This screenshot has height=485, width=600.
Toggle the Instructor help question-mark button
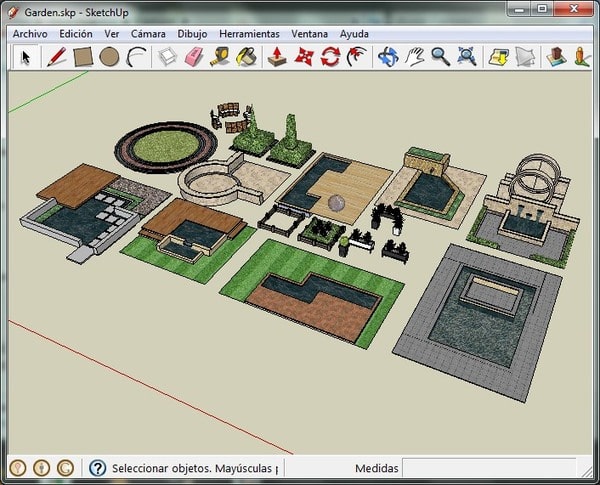click(x=98, y=468)
